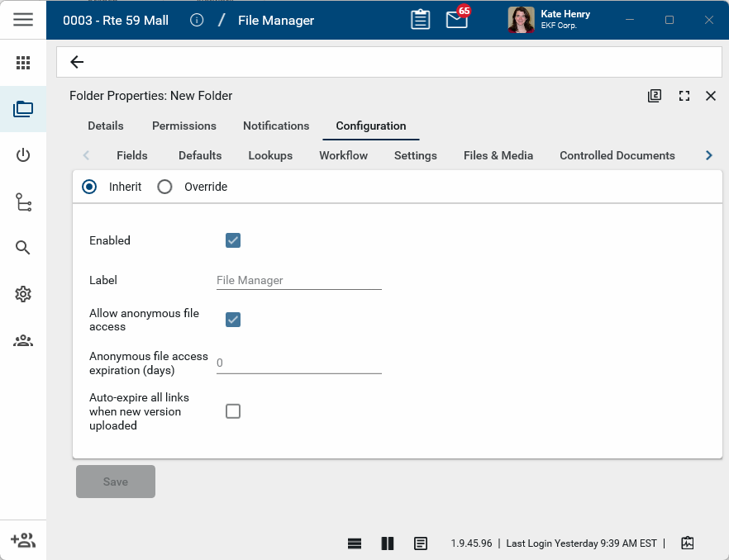Screen dimensions: 729x560
Task: Click the Label text field
Action: pos(298,281)
